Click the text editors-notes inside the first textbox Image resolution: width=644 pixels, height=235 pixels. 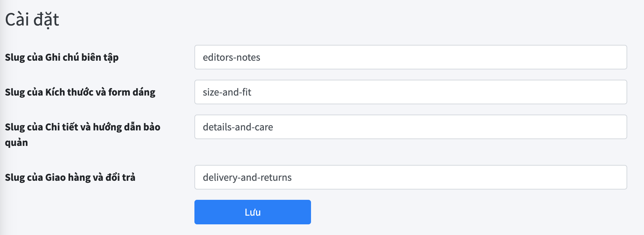pos(231,57)
